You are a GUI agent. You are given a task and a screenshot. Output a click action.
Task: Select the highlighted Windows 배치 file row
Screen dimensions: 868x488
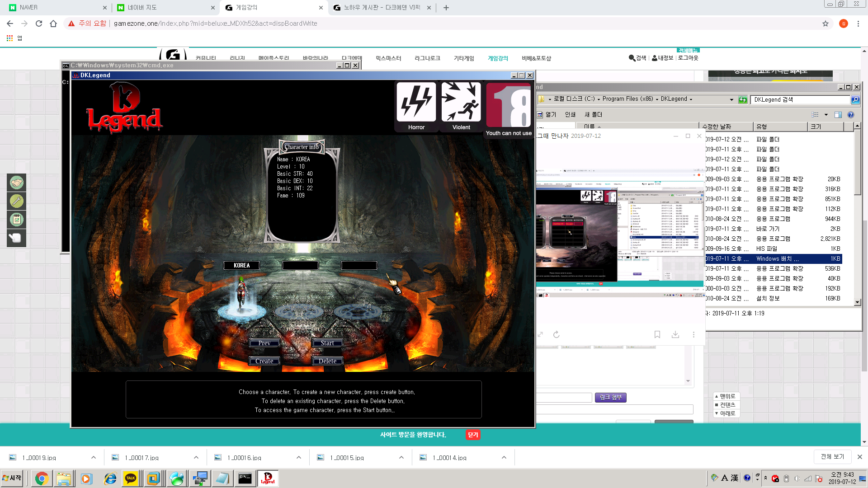(x=774, y=259)
